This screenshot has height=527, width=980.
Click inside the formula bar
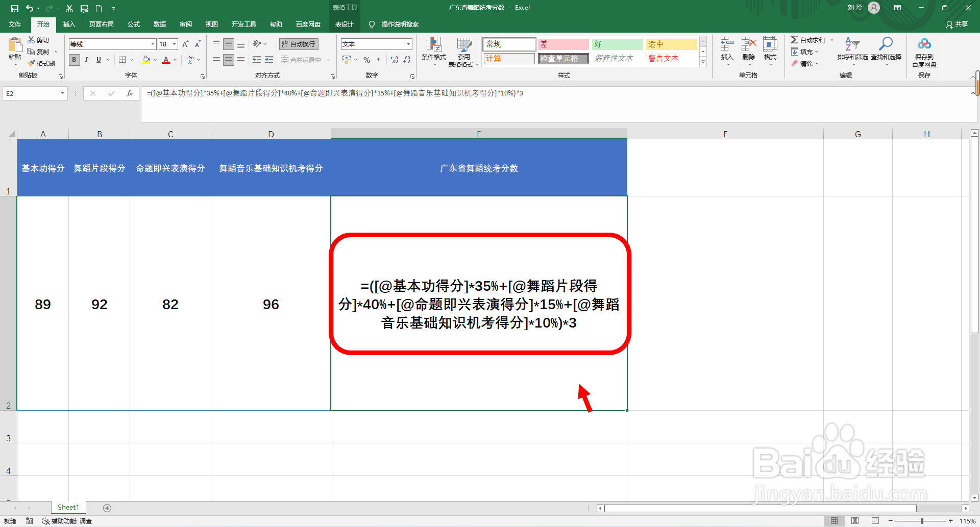click(357, 93)
